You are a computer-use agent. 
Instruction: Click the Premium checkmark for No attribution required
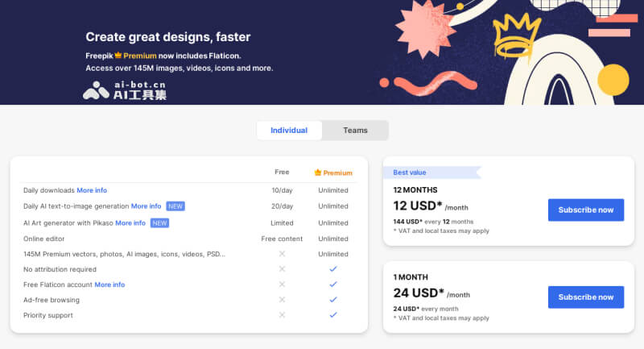[333, 269]
